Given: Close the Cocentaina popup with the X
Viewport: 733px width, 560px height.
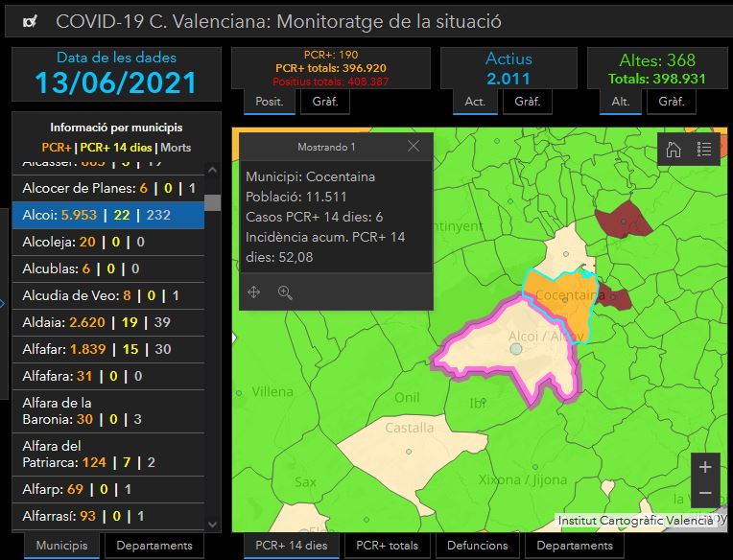Looking at the screenshot, I should coord(414,147).
